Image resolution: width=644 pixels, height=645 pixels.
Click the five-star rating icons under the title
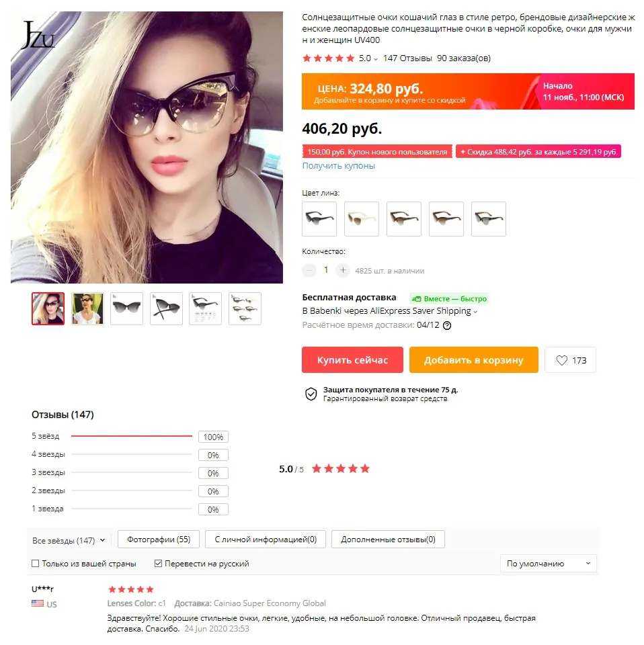pyautogui.click(x=328, y=58)
